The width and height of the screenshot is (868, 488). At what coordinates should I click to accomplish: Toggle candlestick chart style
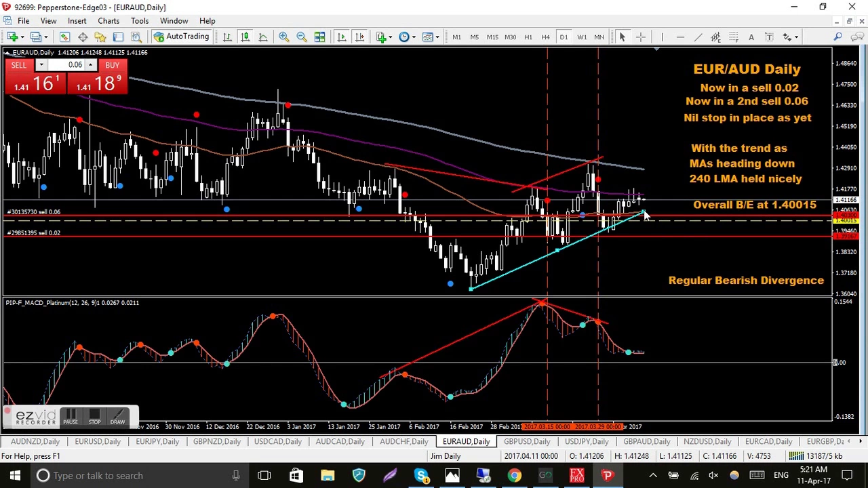(245, 37)
